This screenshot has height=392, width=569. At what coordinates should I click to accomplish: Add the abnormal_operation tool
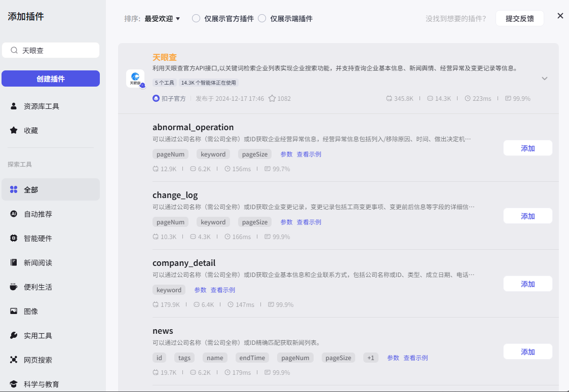pos(527,148)
